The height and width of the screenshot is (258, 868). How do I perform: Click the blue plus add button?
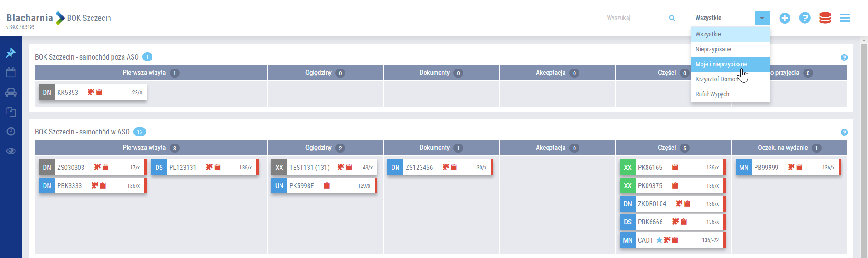click(x=785, y=18)
